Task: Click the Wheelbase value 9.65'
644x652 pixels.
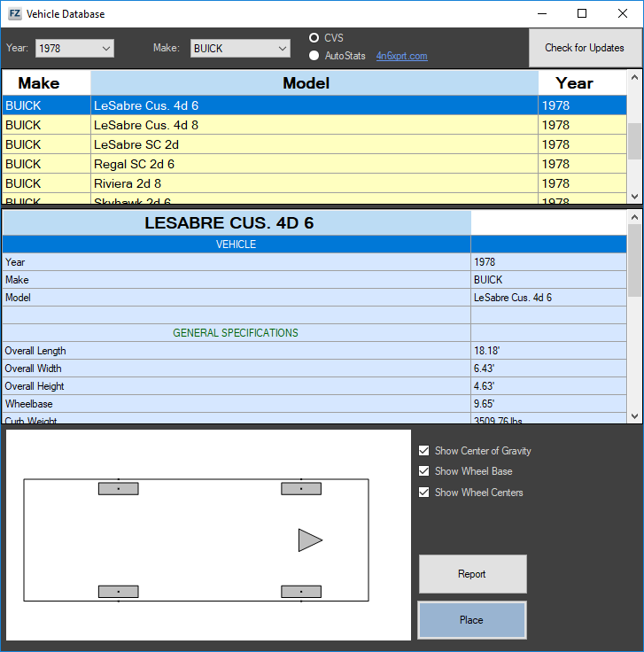Action: tap(484, 404)
